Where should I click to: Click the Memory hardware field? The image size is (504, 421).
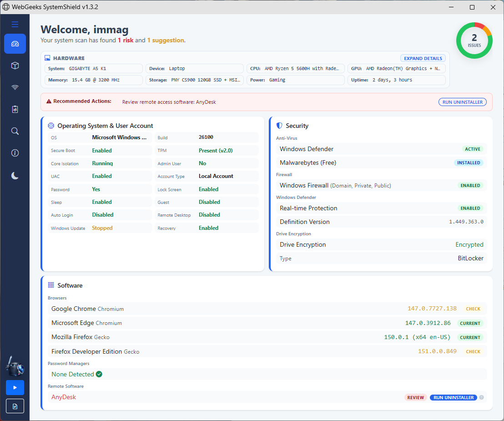click(94, 80)
